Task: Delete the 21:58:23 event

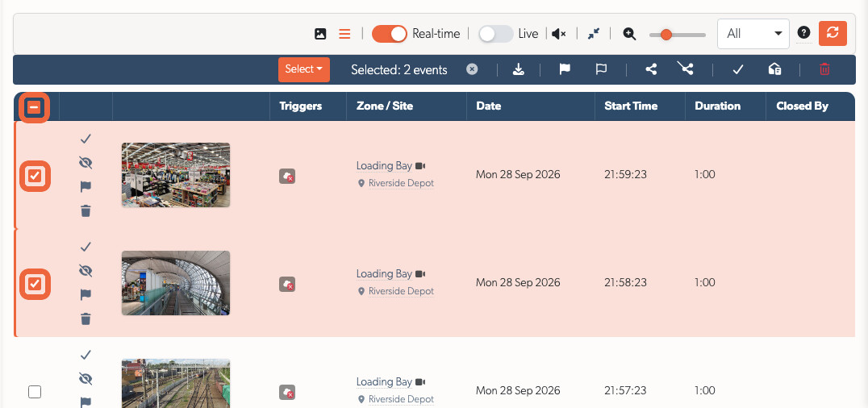Action: tap(86, 318)
